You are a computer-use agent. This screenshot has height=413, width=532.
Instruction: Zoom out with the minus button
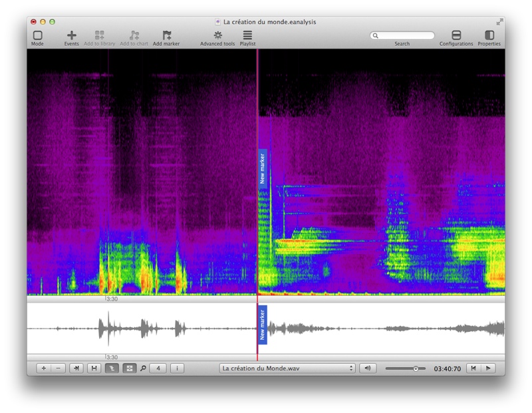pyautogui.click(x=59, y=368)
